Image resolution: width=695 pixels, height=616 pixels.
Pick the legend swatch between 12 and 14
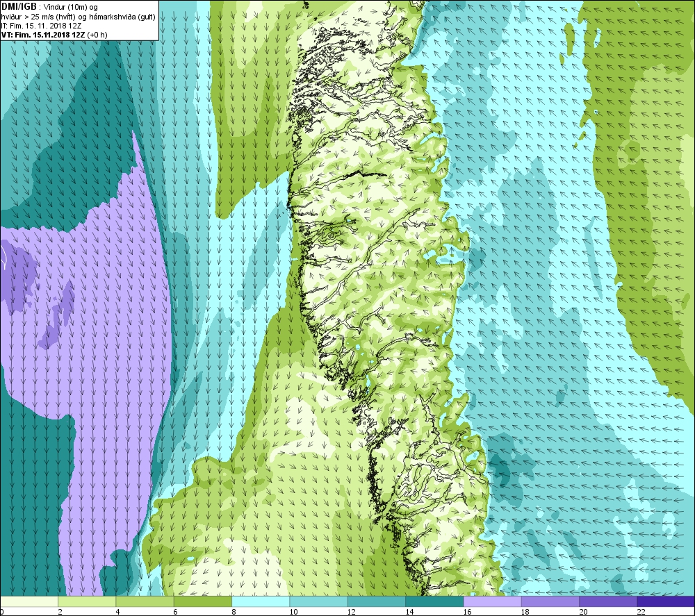click(x=376, y=601)
